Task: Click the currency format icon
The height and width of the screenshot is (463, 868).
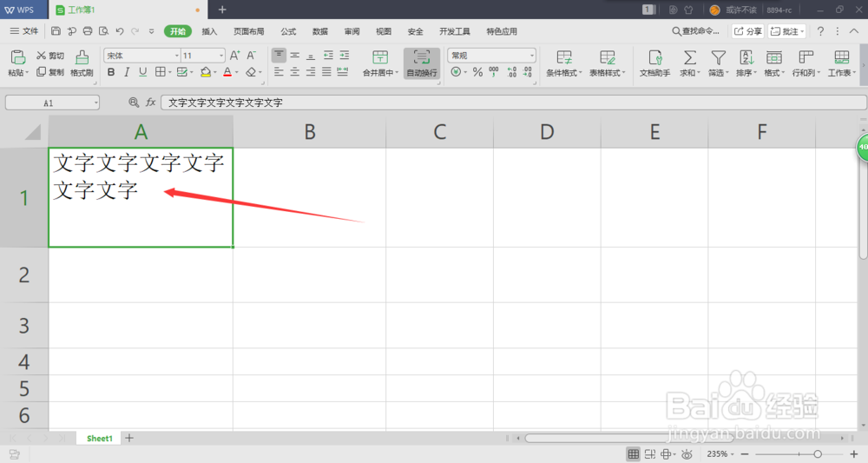Action: pyautogui.click(x=456, y=72)
